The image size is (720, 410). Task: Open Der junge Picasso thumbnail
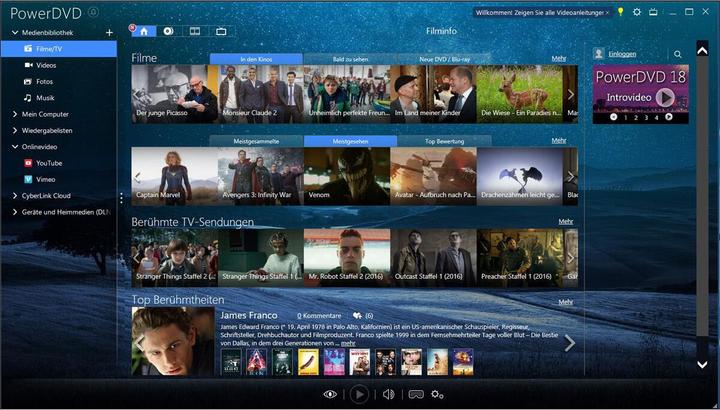(x=174, y=94)
